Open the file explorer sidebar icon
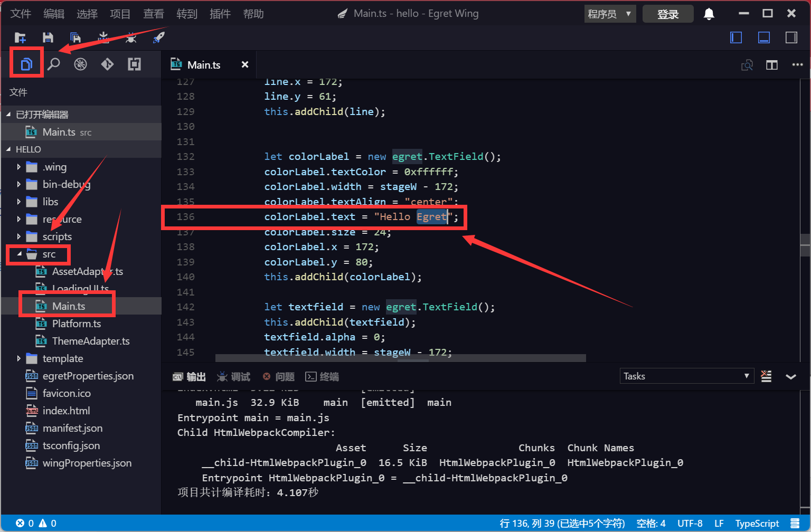811x532 pixels. coord(26,64)
